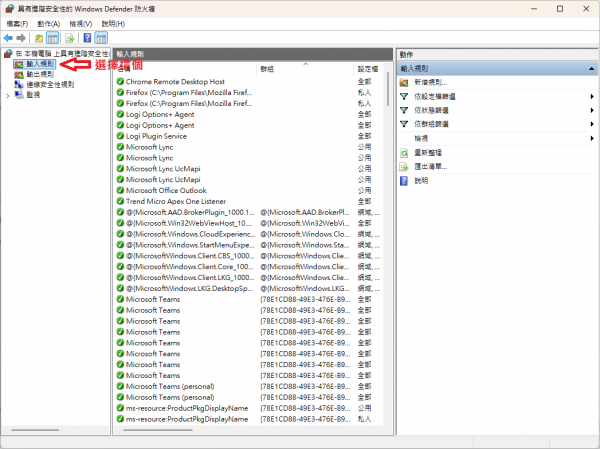
Task: Open the 檔案(F) File menu
Action: [x=17, y=23]
